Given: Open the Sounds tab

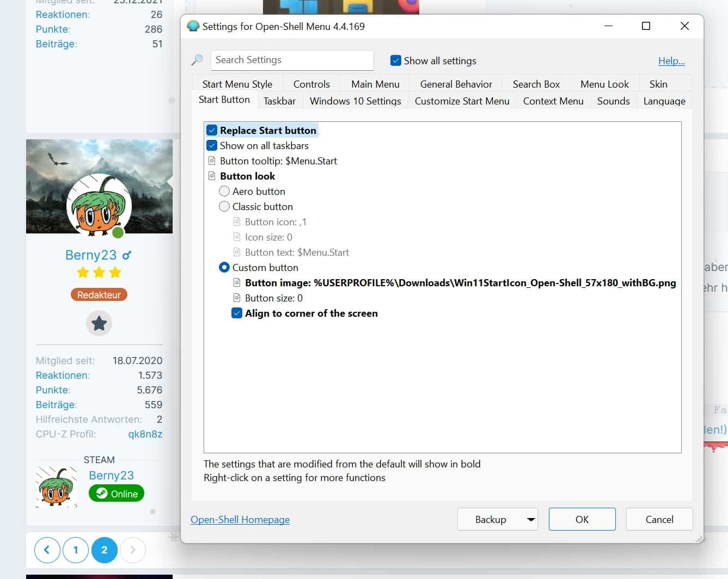Looking at the screenshot, I should click(x=614, y=101).
